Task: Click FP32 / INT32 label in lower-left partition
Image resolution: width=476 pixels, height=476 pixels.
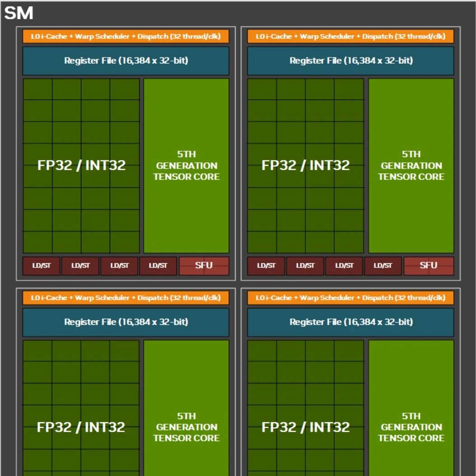Action: (81, 427)
